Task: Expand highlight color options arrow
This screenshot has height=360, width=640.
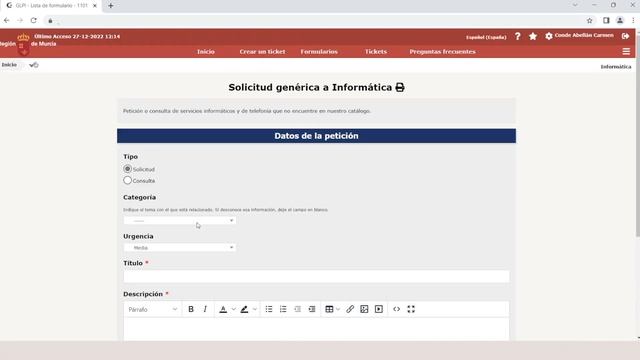Action: 255,309
